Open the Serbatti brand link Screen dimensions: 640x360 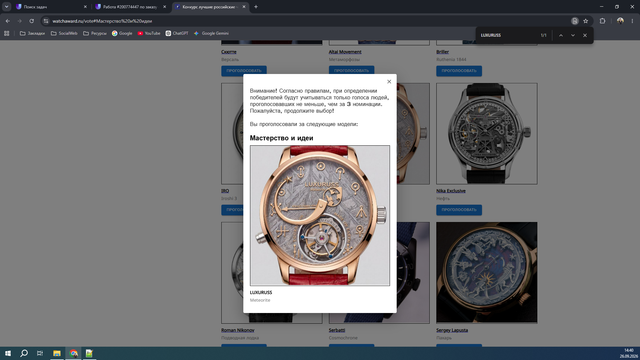tap(337, 330)
